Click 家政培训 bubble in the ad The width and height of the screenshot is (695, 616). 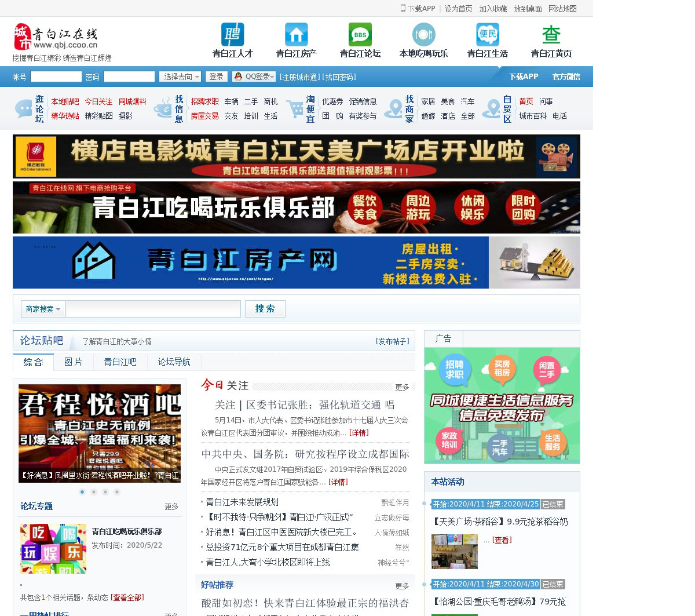click(449, 440)
